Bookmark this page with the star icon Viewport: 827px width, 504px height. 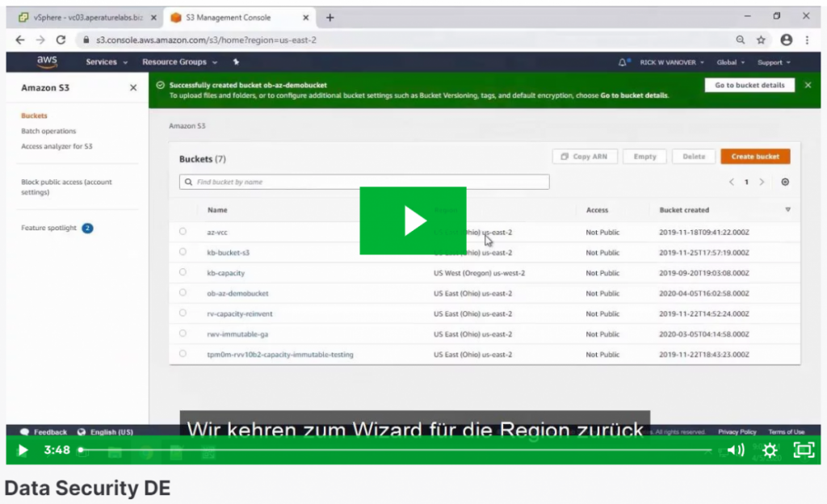[761, 40]
